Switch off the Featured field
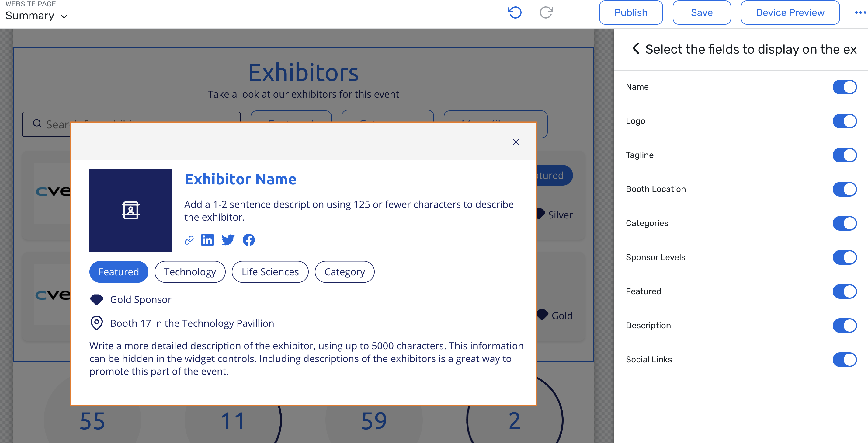 tap(844, 291)
